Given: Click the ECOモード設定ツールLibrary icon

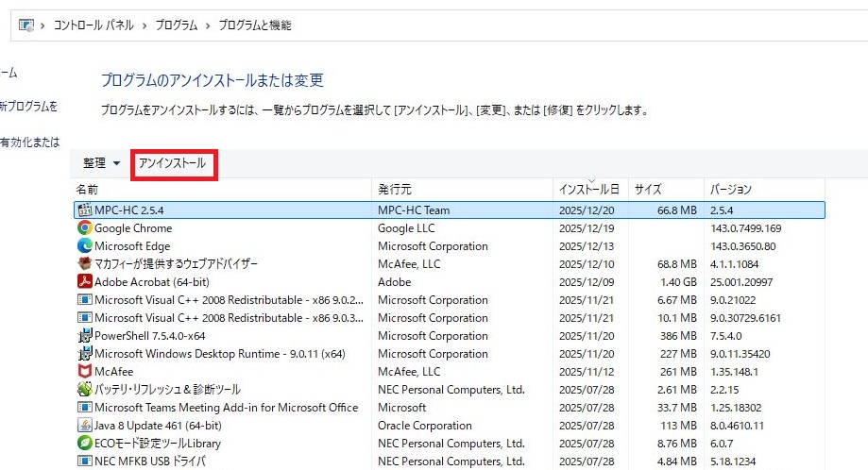Looking at the screenshot, I should tap(84, 443).
